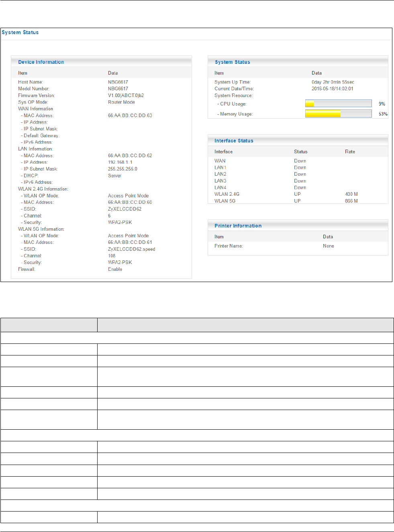
Task: Click the WLAN 2.4G Information heading
Action: point(43,189)
